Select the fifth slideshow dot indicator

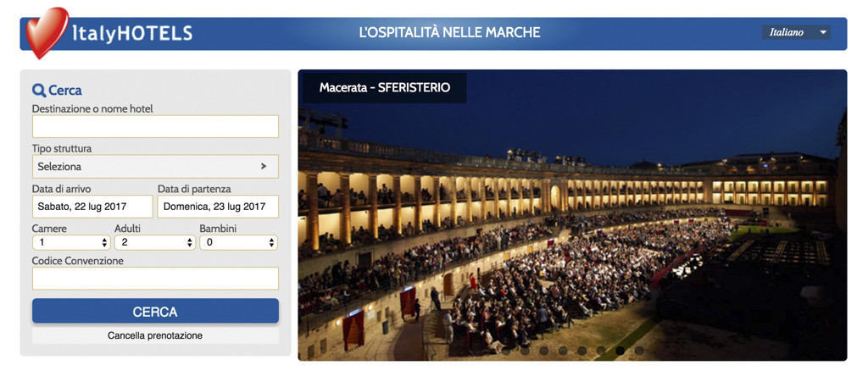click(582, 351)
